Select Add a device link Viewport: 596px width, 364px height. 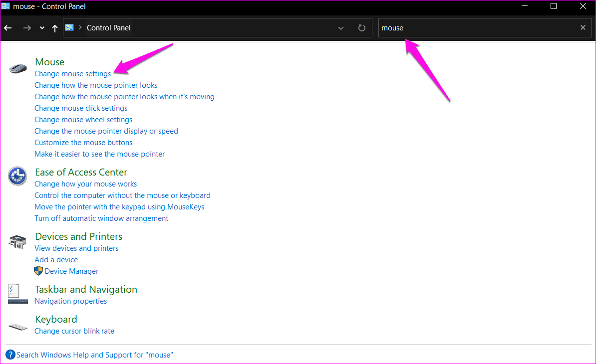[x=56, y=260]
